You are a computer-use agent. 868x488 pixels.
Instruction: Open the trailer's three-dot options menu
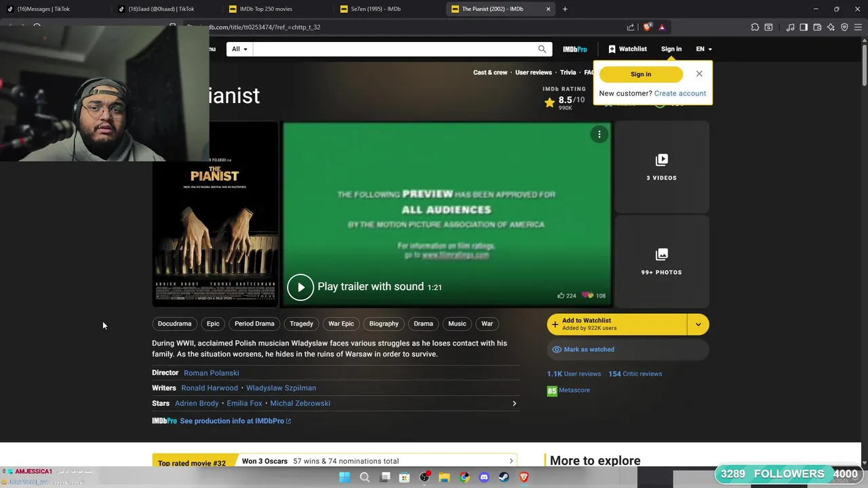[599, 134]
